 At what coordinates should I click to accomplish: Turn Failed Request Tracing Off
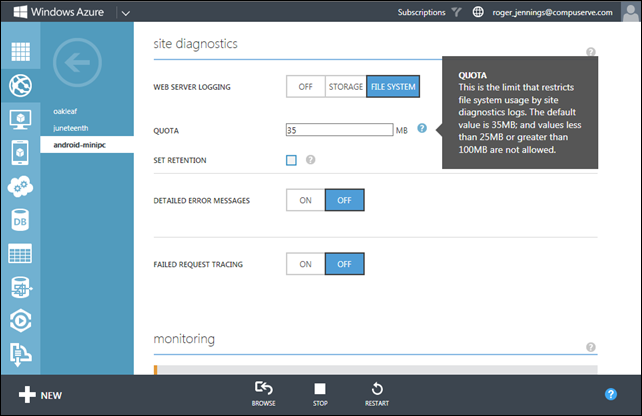(344, 264)
